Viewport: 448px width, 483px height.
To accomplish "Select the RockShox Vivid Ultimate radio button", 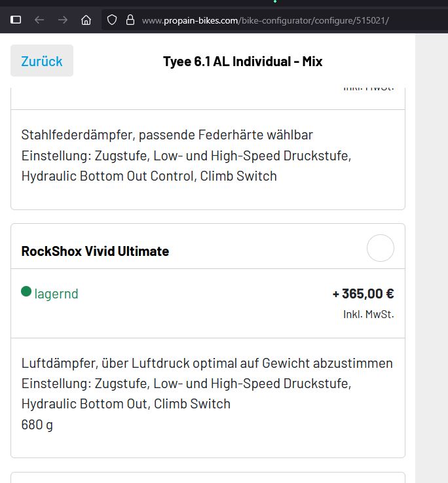I will tap(381, 249).
